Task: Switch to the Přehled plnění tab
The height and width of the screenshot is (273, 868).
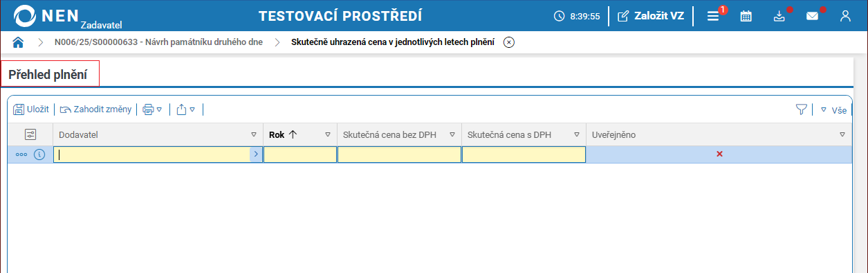Action: 50,74
